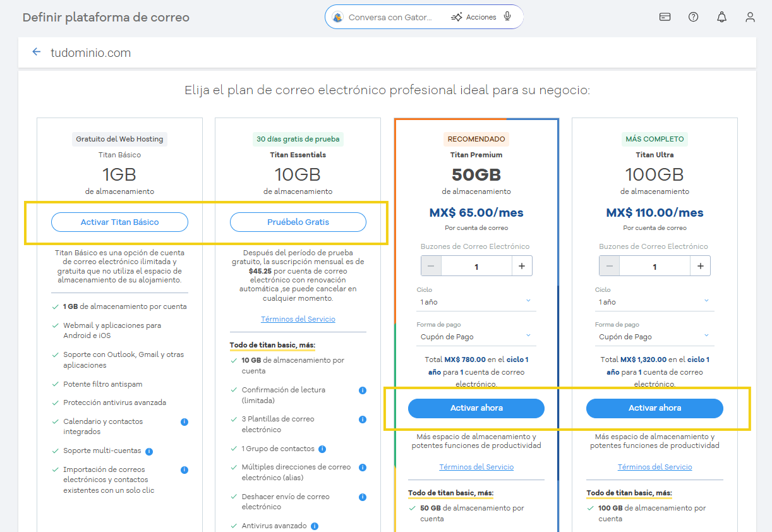Image resolution: width=772 pixels, height=532 pixels.
Task: Open the billing card icon in the header
Action: pos(665,17)
